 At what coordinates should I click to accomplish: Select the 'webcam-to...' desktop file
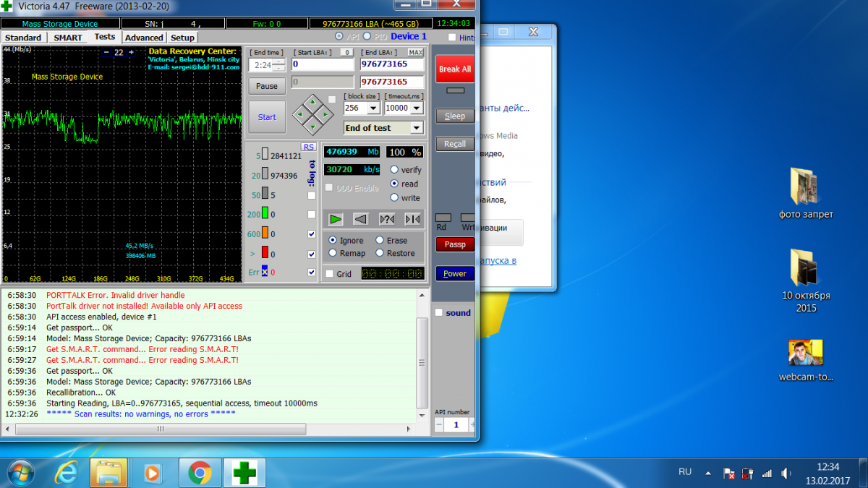806,360
